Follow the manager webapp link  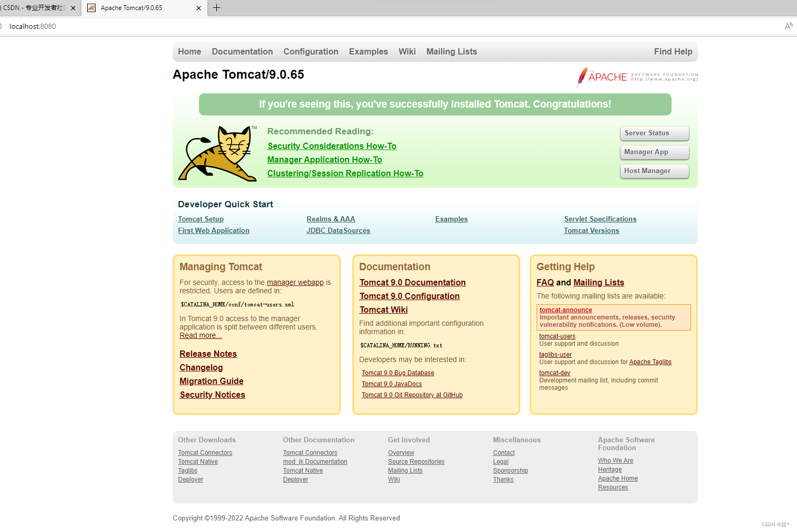pyautogui.click(x=295, y=282)
